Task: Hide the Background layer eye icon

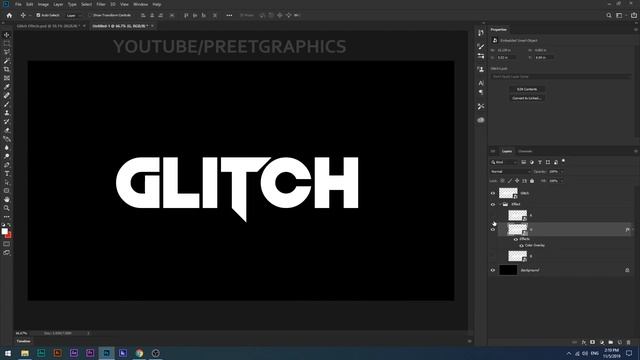Action: (x=493, y=270)
